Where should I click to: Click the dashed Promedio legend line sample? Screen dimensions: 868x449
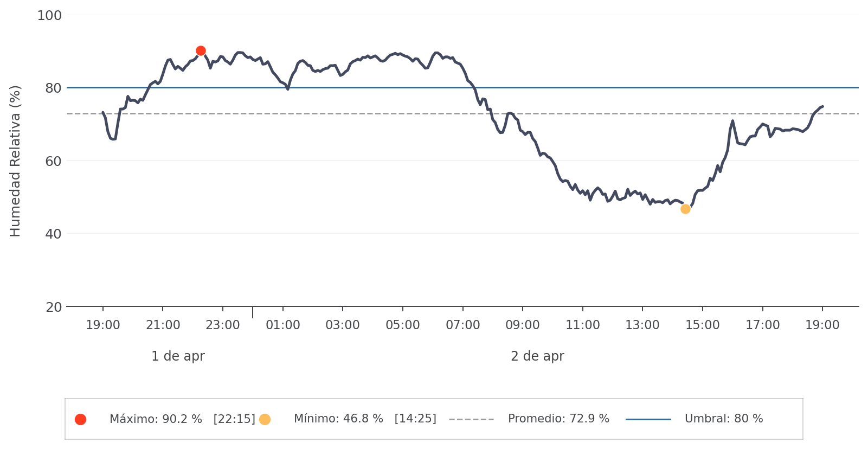click(x=471, y=419)
